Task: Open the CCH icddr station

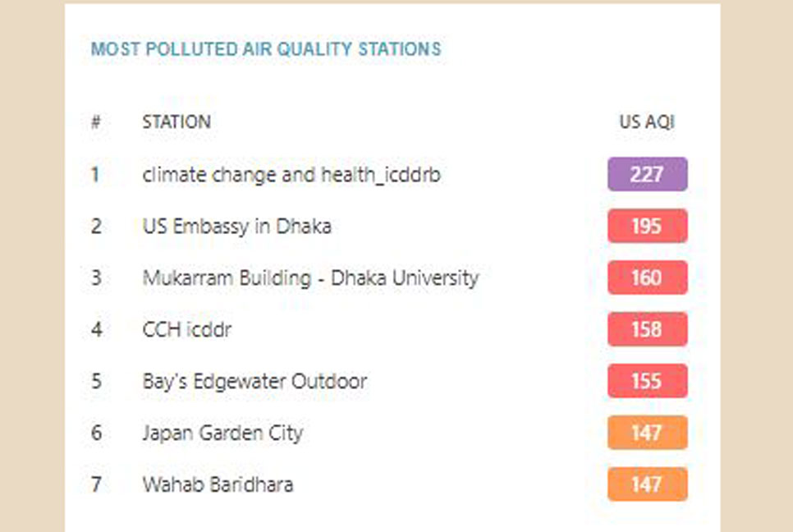Action: (x=186, y=330)
